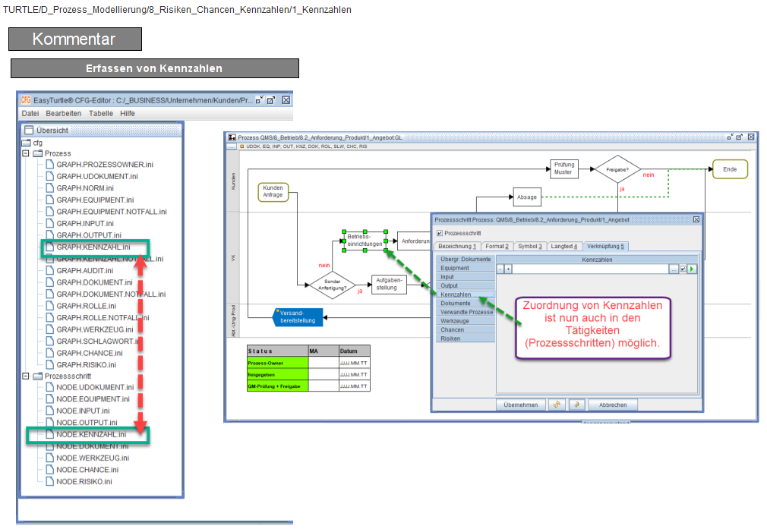The image size is (767, 532).
Task: Select the Freigabe? decision diamond
Action: [x=618, y=169]
